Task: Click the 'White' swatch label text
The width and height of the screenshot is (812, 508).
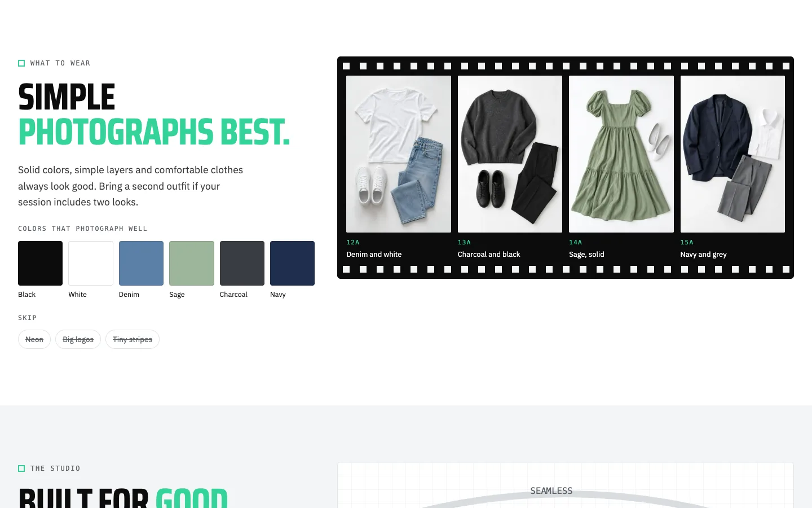Action: [x=77, y=295]
